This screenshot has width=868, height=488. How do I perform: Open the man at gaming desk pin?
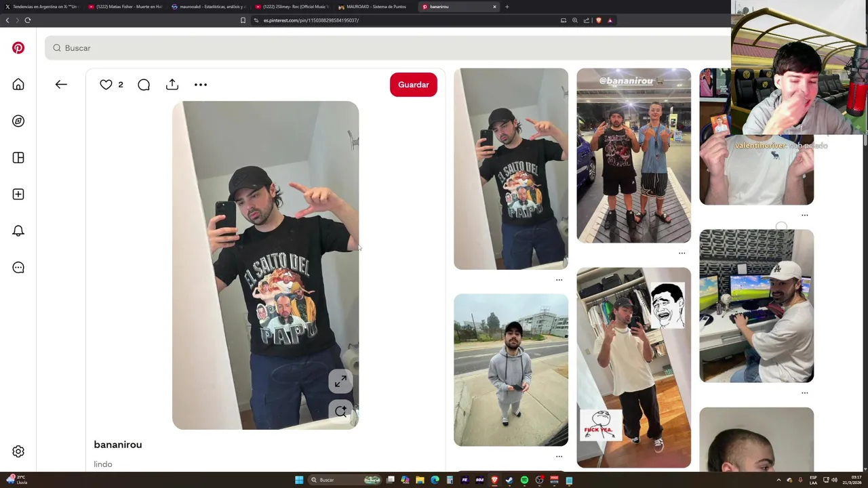click(756, 306)
